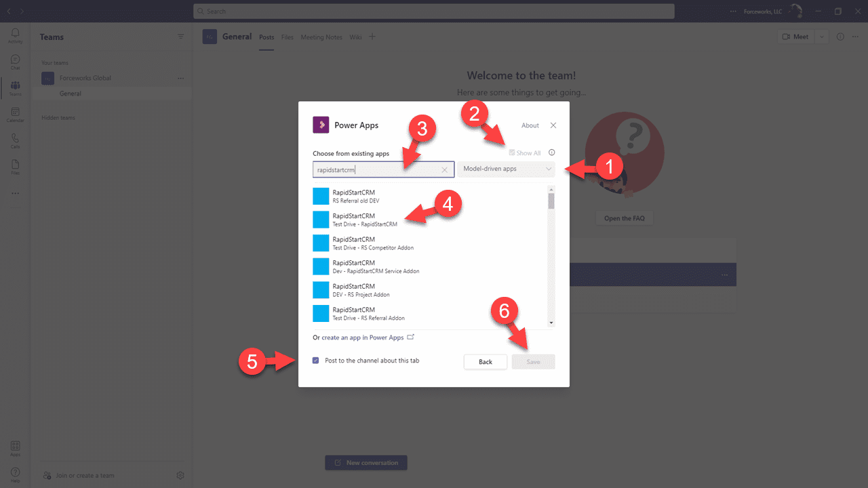
Task: Open the Meet button dropdown arrow
Action: (821, 37)
